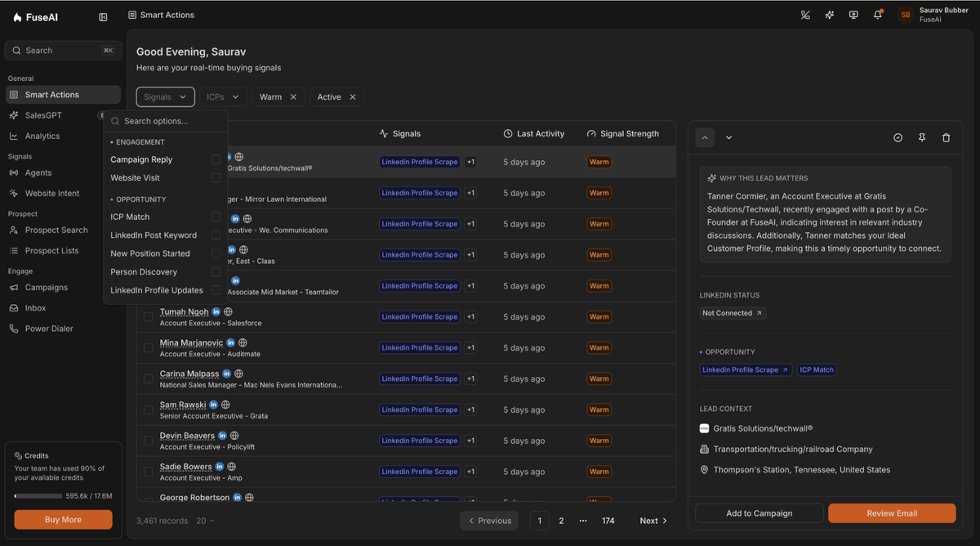Mark the lead done with the checkmark circle icon
The height and width of the screenshot is (546, 980).
[x=898, y=137]
